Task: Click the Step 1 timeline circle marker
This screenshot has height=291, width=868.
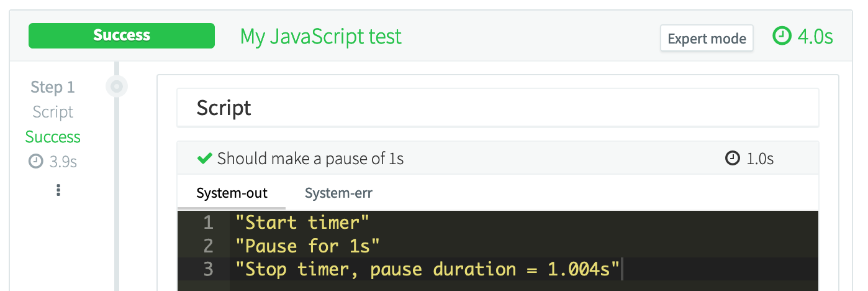Action: coord(117,86)
